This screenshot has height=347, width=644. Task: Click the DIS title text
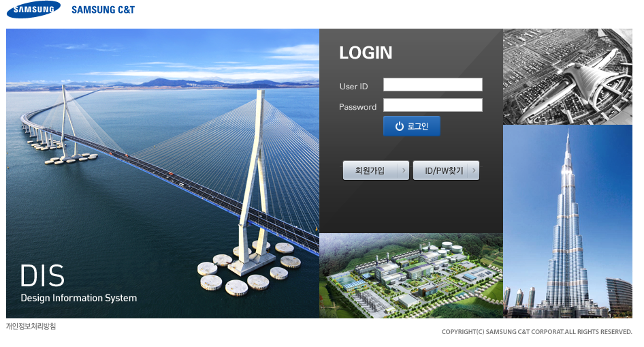(42, 276)
